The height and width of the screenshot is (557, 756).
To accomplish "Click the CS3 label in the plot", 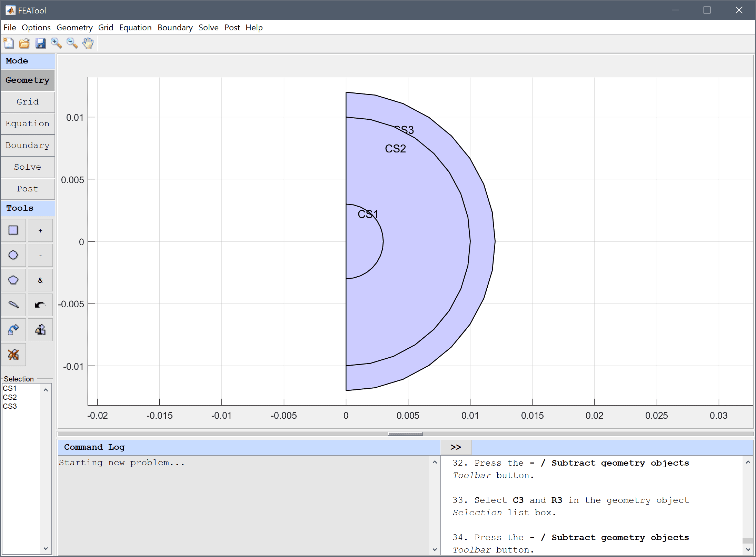I will 404,130.
